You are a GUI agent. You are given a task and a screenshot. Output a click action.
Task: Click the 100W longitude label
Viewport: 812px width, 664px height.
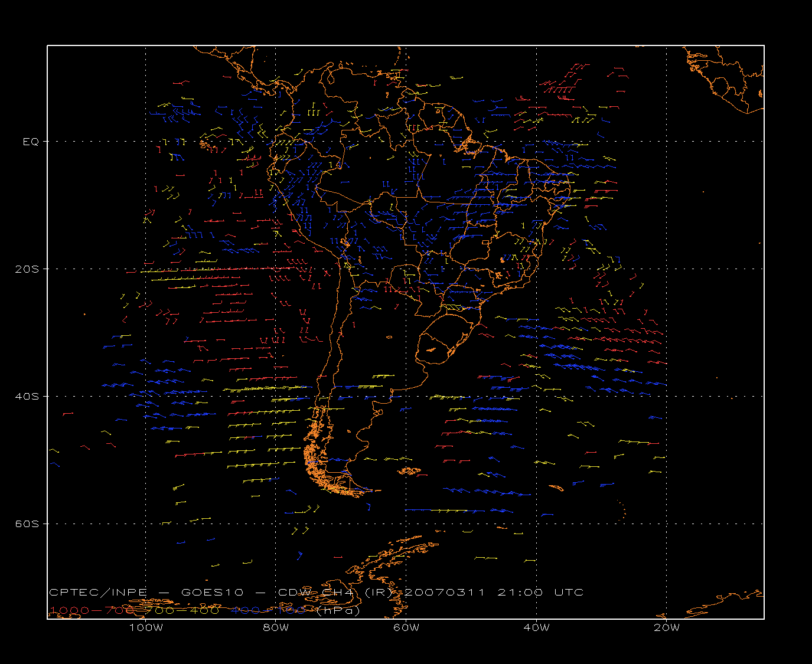[x=146, y=627]
